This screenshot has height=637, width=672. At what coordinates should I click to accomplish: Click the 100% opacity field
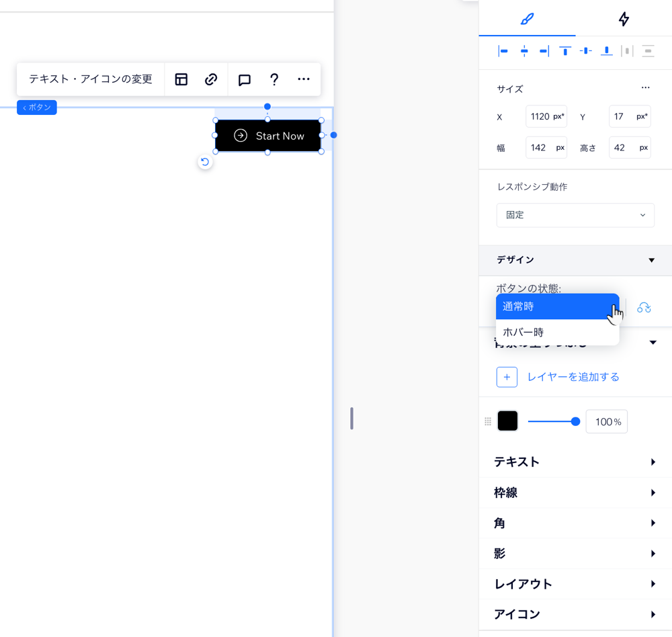[606, 422]
